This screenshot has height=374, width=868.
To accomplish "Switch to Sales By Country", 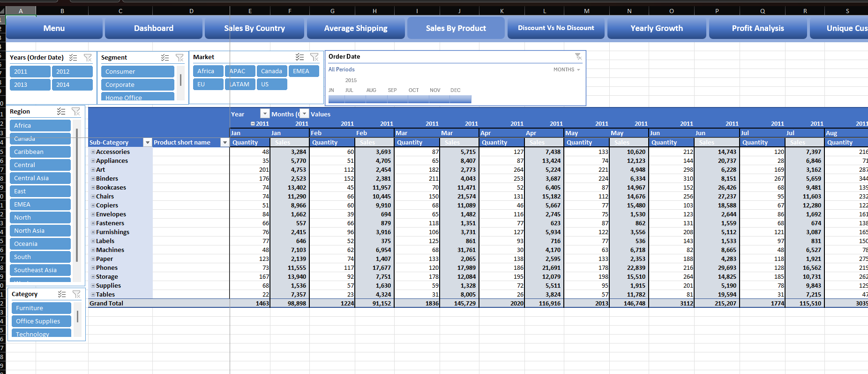I will click(x=254, y=28).
